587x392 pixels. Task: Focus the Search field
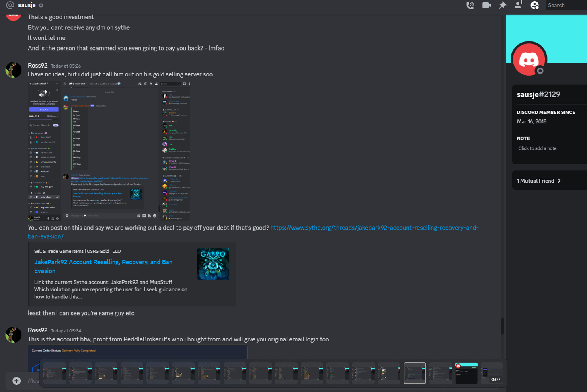(566, 5)
